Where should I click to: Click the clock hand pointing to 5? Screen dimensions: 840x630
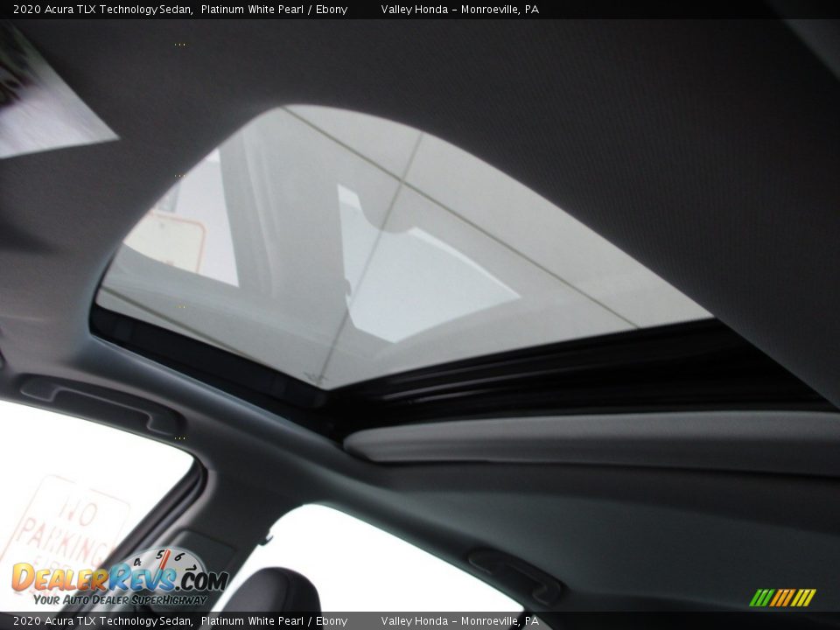(x=164, y=561)
